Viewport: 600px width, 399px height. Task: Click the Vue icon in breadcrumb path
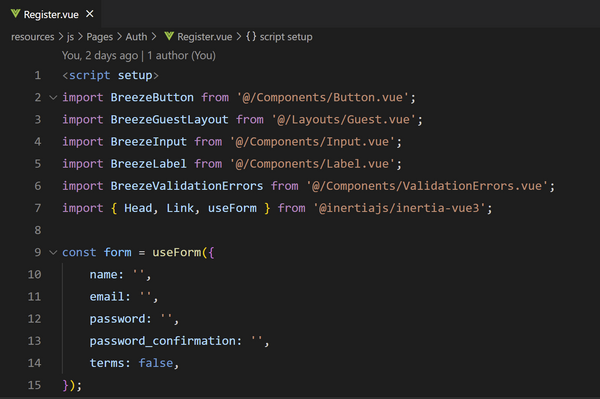[x=169, y=36]
